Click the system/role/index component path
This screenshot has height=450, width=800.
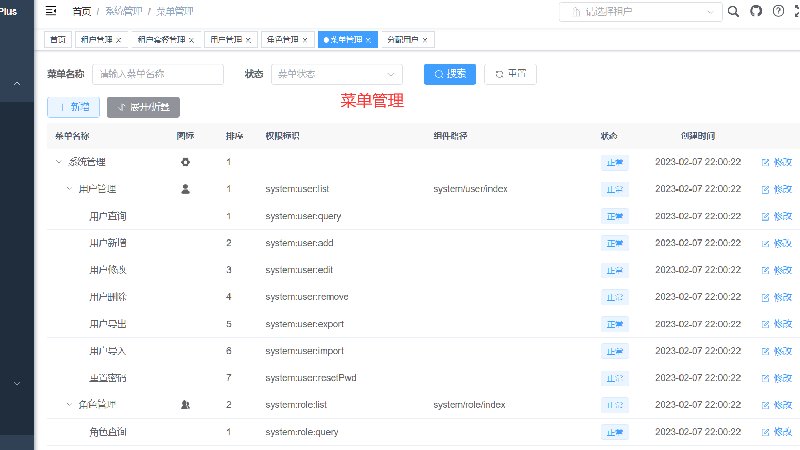click(x=469, y=405)
